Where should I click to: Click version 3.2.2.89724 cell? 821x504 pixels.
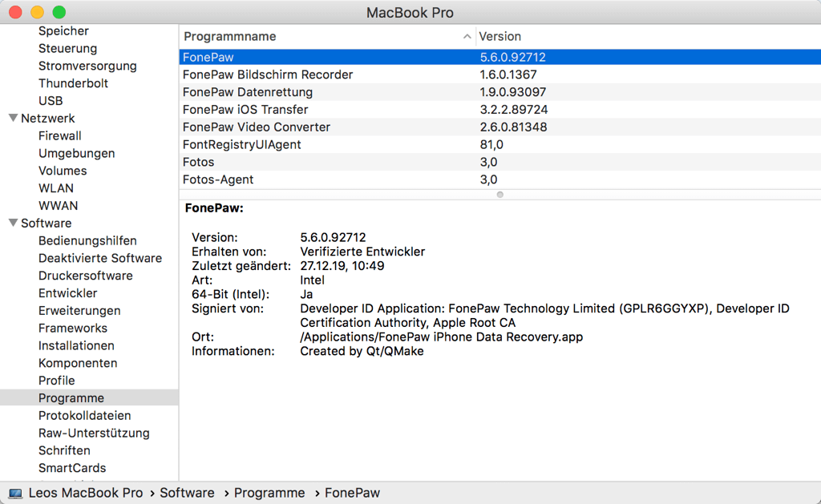(x=514, y=110)
